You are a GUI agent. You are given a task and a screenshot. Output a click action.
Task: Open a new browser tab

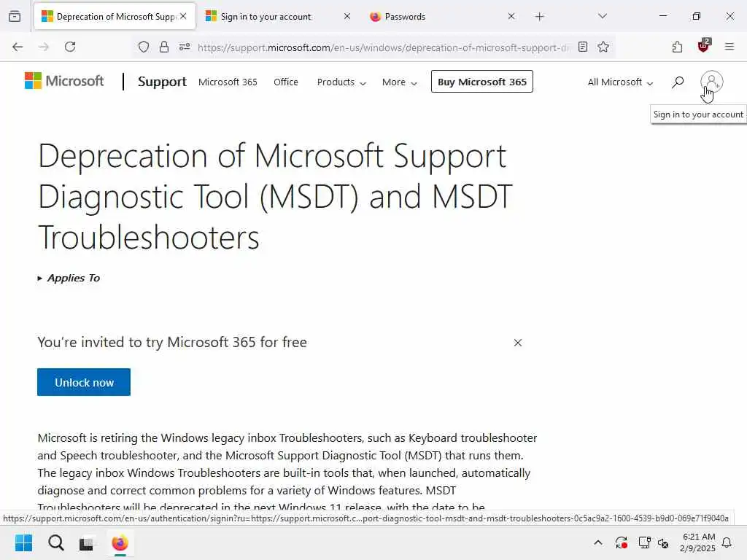pos(539,17)
